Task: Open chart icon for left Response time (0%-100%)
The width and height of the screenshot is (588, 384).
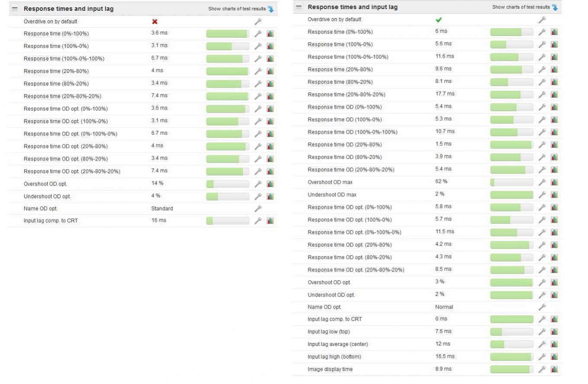Action: [270, 33]
